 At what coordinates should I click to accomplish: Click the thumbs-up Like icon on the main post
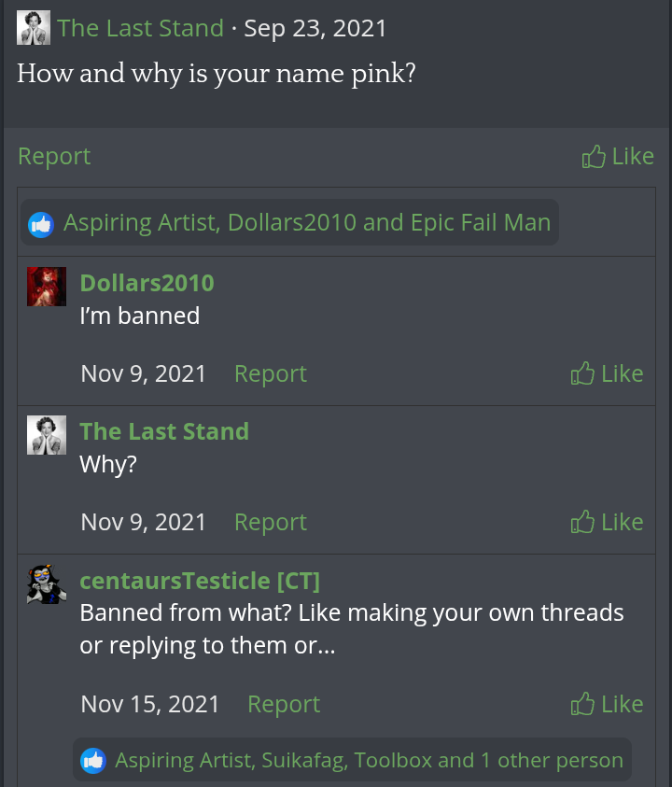(x=594, y=157)
